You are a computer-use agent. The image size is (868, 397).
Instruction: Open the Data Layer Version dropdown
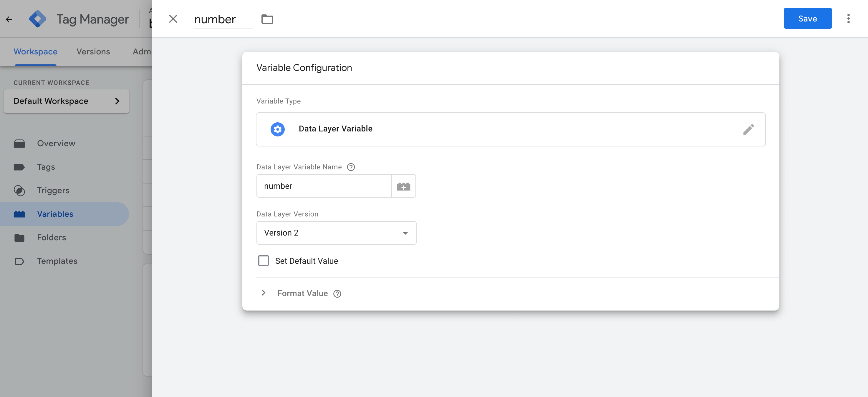(x=336, y=233)
